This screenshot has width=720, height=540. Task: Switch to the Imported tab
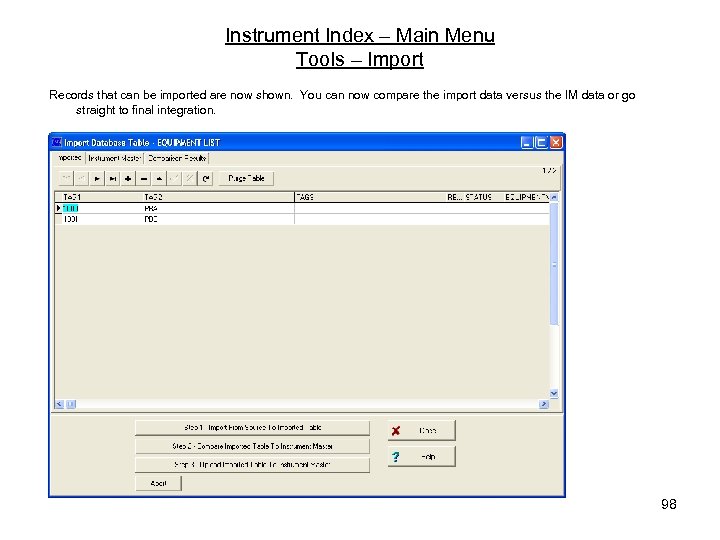tap(70, 158)
